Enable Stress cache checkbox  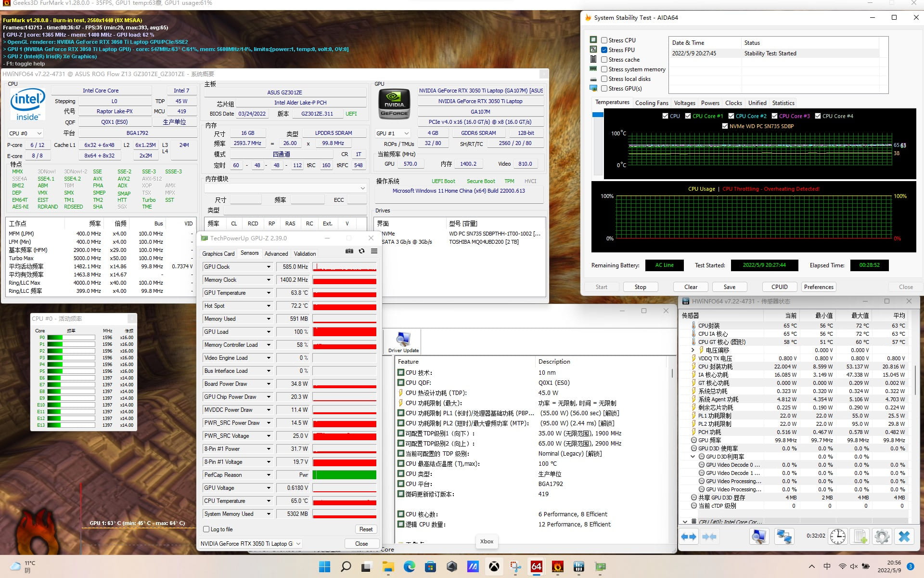click(x=604, y=60)
